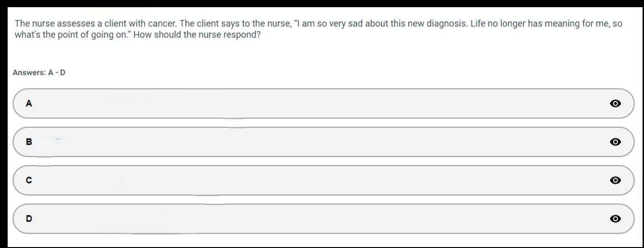Click the "Answers: A - D" label

[x=39, y=73]
